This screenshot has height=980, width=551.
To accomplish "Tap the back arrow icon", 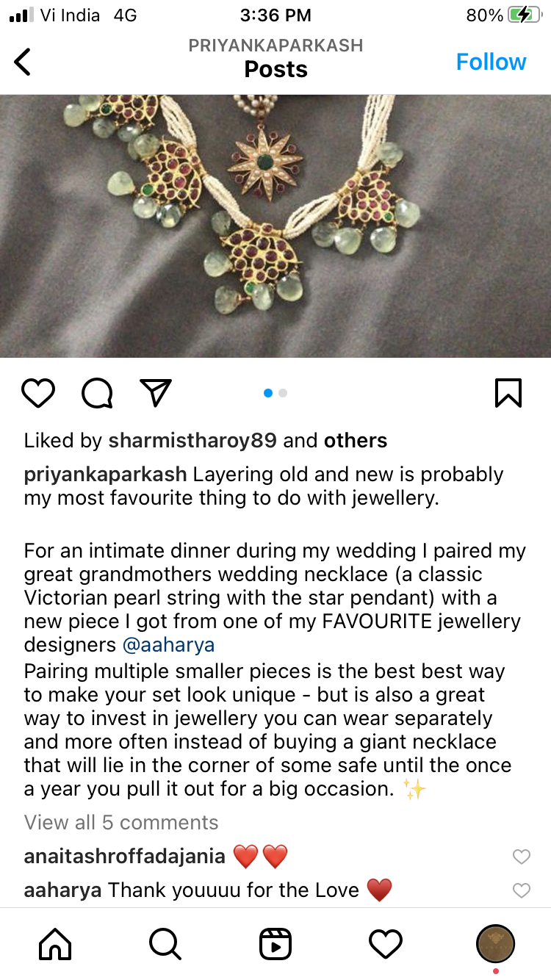I will pyautogui.click(x=24, y=62).
